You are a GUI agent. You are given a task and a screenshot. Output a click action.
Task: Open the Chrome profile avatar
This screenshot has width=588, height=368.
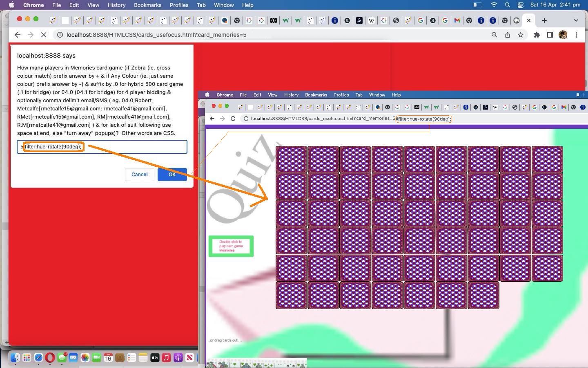[563, 35]
